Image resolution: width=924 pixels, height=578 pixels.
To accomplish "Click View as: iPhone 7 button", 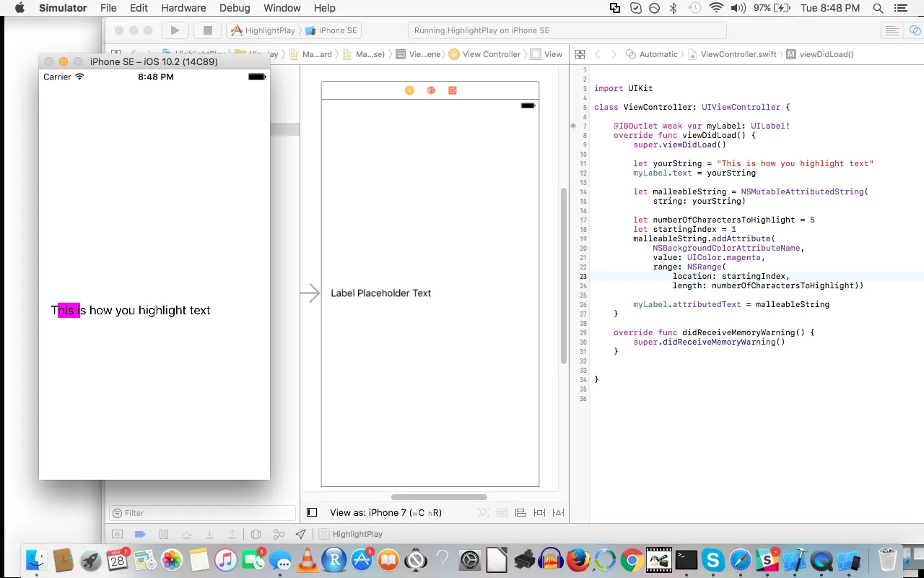I will tap(385, 513).
